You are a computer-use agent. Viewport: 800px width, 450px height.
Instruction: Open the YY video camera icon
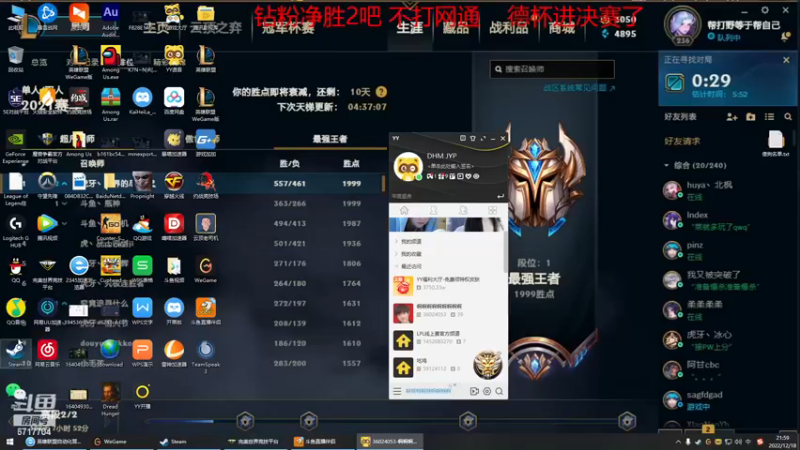click(x=474, y=391)
